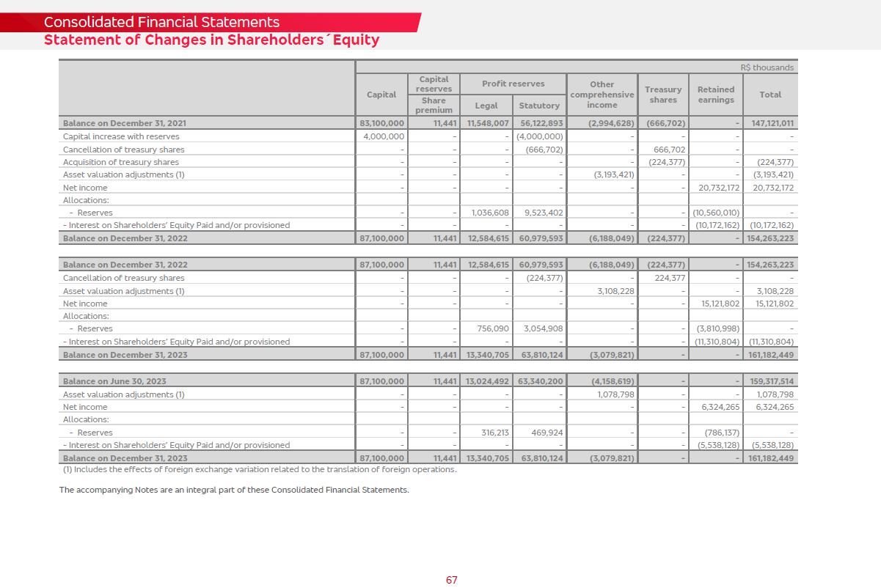This screenshot has width=881, height=588.
Task: Click the 9,523,402 statutory reserves value
Action: (539, 213)
